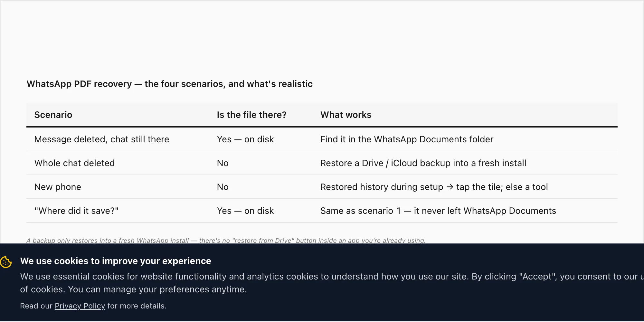The width and height of the screenshot is (644, 322).
Task: Click the cookie banner heading text
Action: pyautogui.click(x=116, y=261)
